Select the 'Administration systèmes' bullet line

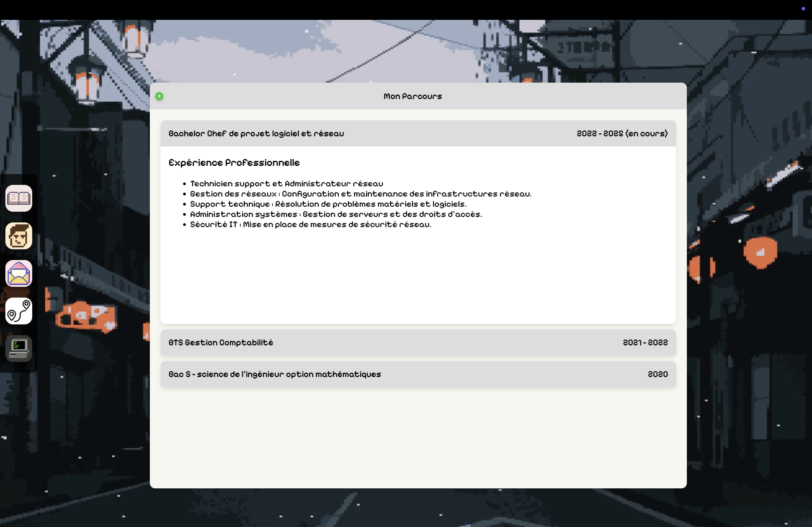coord(336,214)
